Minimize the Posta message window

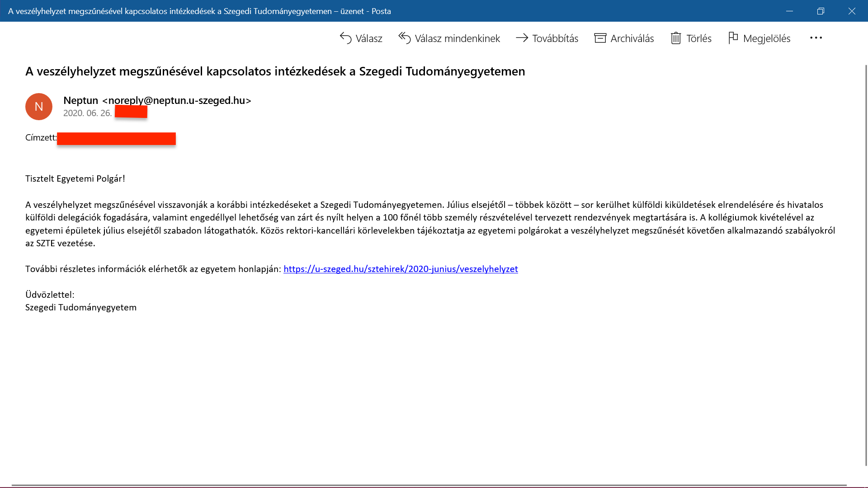[x=789, y=11]
